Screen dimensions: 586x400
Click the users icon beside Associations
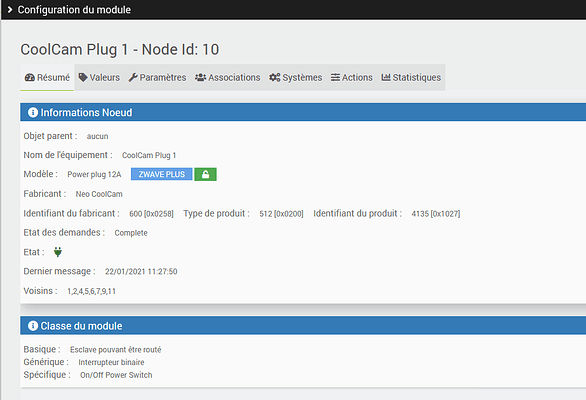click(x=200, y=77)
